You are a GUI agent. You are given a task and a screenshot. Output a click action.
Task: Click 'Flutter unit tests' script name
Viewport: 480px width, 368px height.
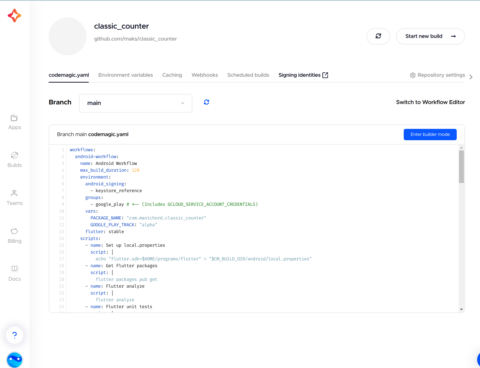click(129, 306)
